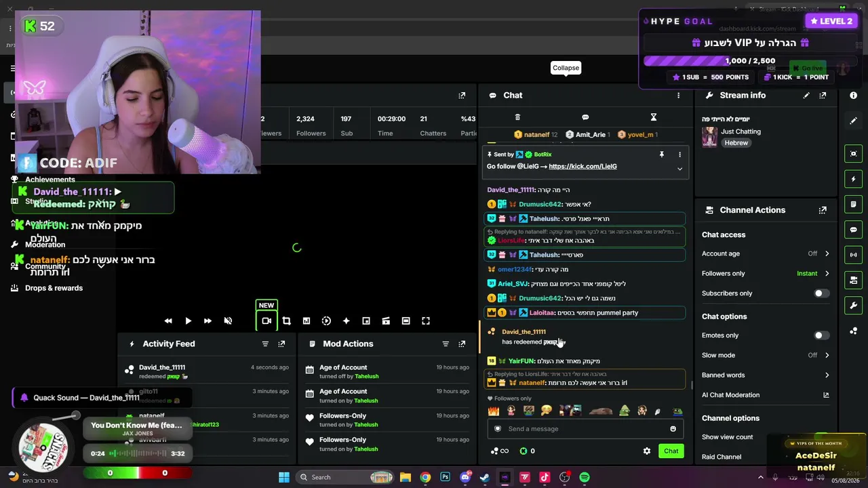Clear chat with the trash icon
The width and height of the screenshot is (868, 488).
517,117
